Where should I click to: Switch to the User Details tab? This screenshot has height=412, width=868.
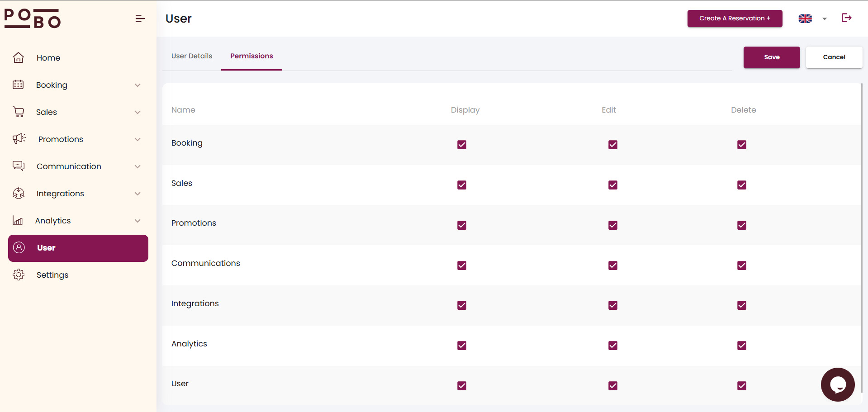point(192,56)
